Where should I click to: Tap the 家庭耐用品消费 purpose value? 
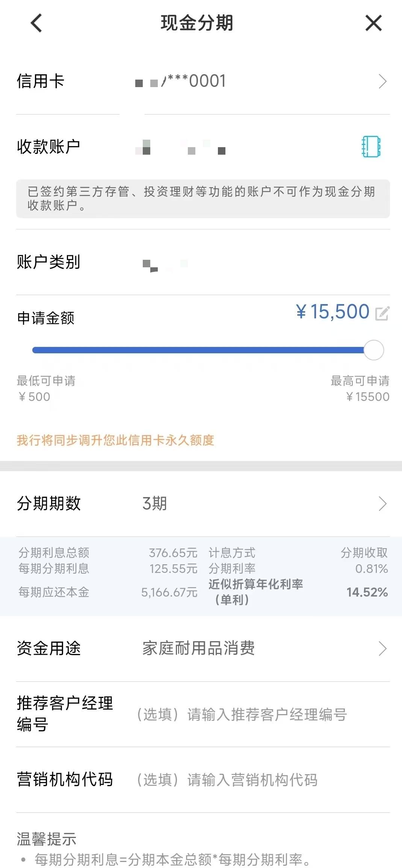[198, 648]
